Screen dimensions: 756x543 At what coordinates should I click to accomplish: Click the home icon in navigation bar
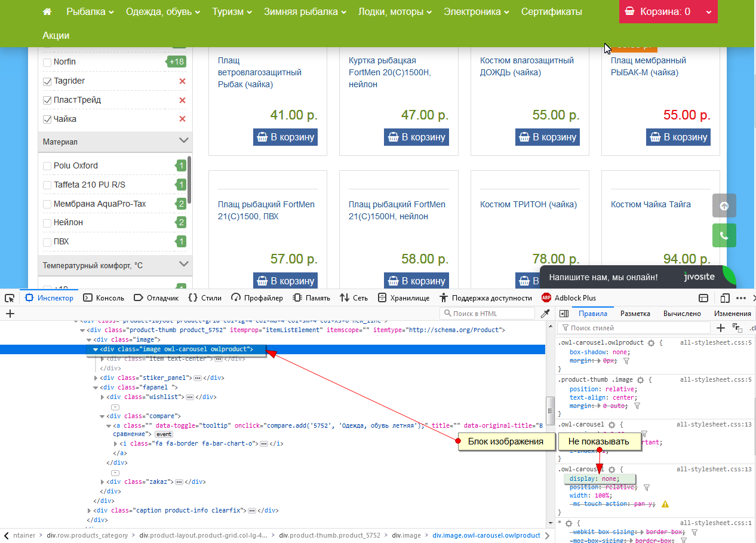pos(47,12)
